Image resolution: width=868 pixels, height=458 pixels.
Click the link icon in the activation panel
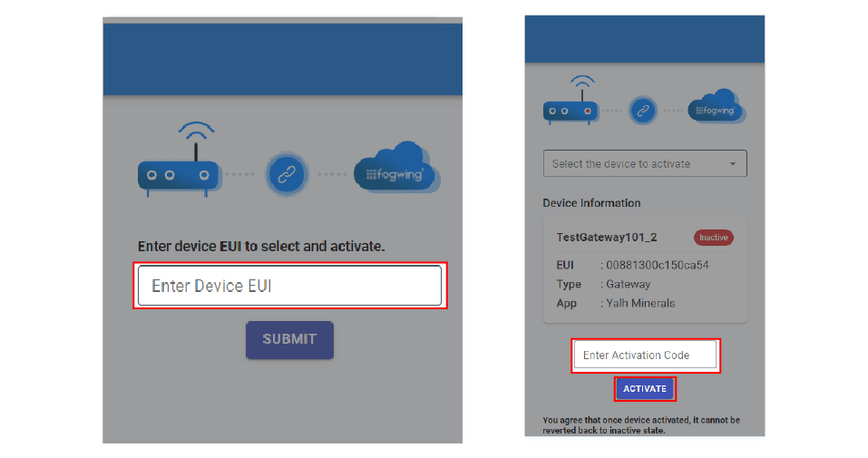pyautogui.click(x=643, y=111)
